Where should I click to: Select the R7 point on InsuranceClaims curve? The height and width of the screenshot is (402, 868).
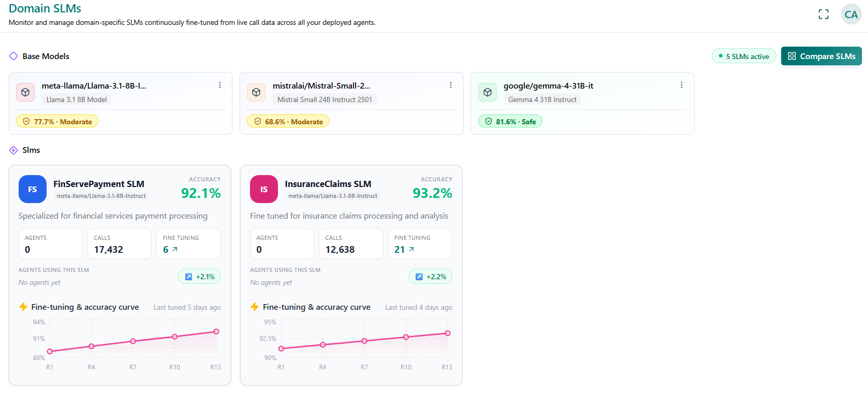[x=364, y=341]
